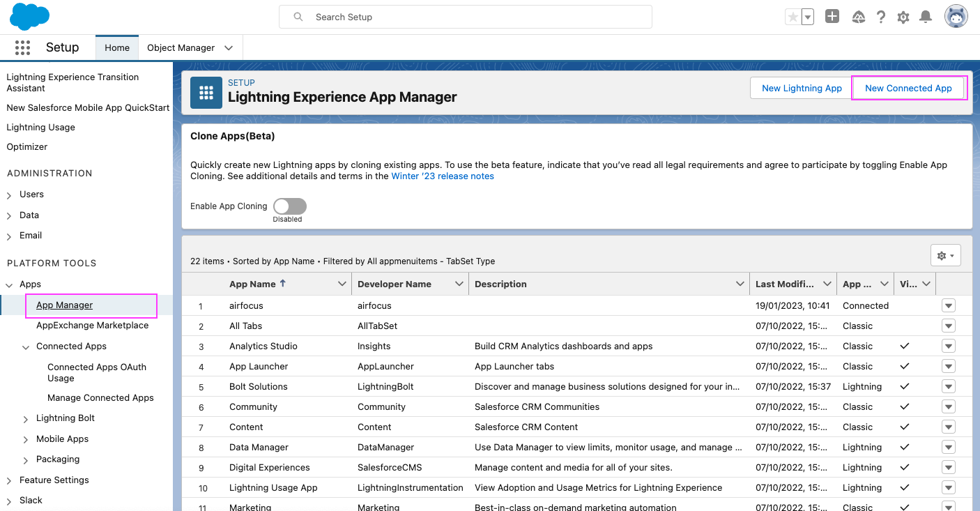This screenshot has width=980, height=511.
Task: Click the airfocus app name cell
Action: point(246,305)
